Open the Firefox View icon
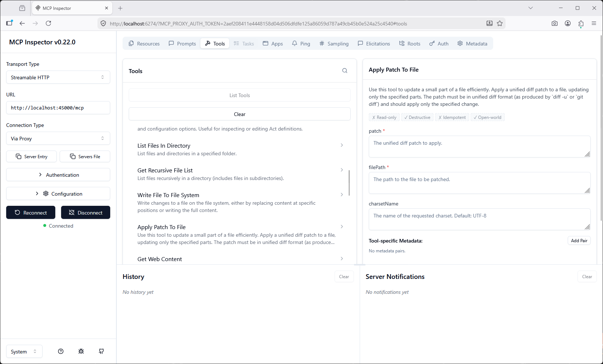603x364 pixels. (x=22, y=8)
